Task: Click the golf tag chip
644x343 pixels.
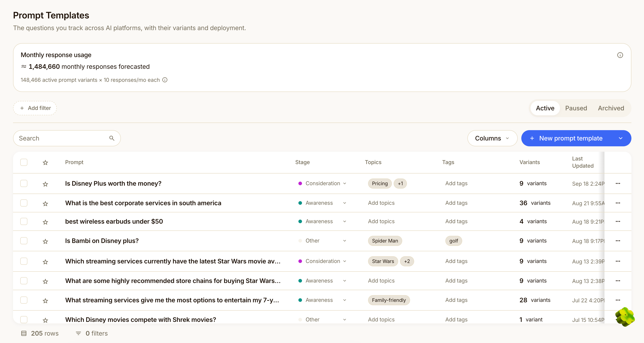Action: click(453, 241)
